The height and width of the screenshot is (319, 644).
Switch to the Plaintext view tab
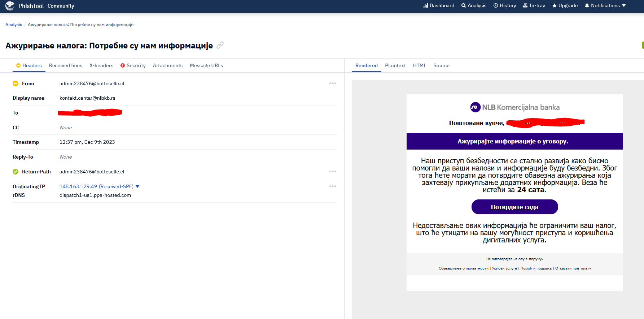tap(395, 65)
